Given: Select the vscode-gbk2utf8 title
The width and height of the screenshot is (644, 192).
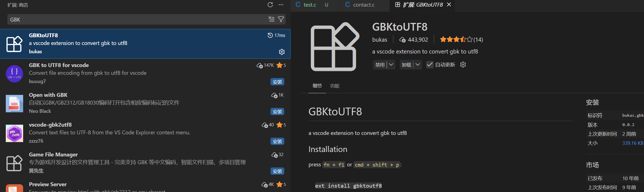Looking at the screenshot, I should coord(50,125).
